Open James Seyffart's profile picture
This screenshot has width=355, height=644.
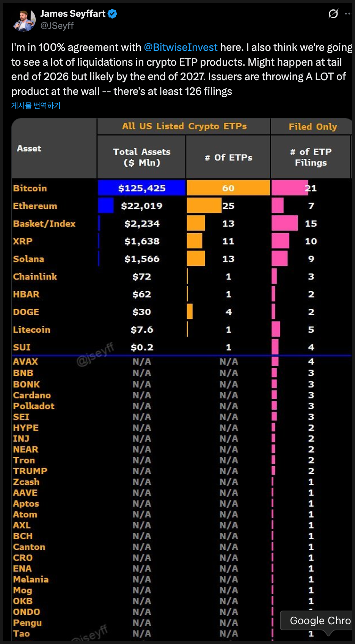tap(24, 20)
